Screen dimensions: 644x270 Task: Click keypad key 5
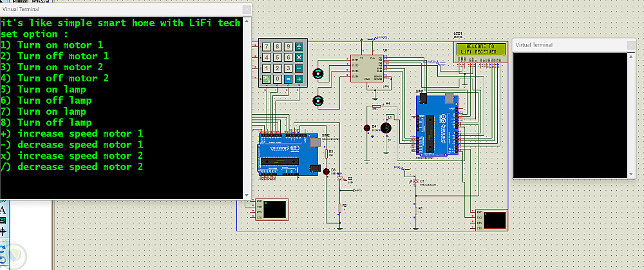278,57
